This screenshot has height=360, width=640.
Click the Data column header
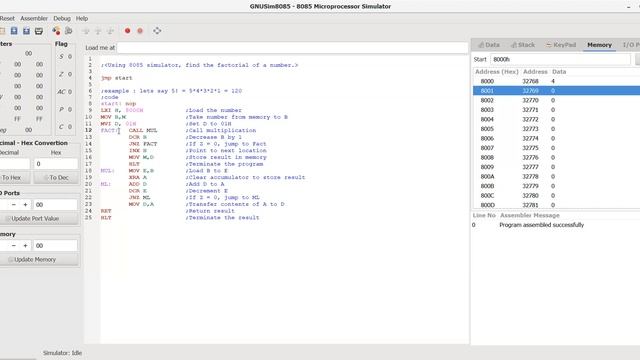(x=559, y=71)
